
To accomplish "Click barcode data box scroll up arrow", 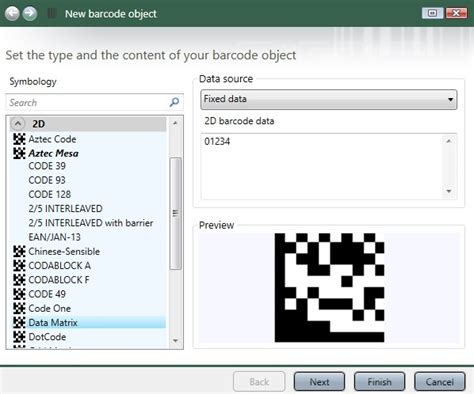I will (449, 141).
